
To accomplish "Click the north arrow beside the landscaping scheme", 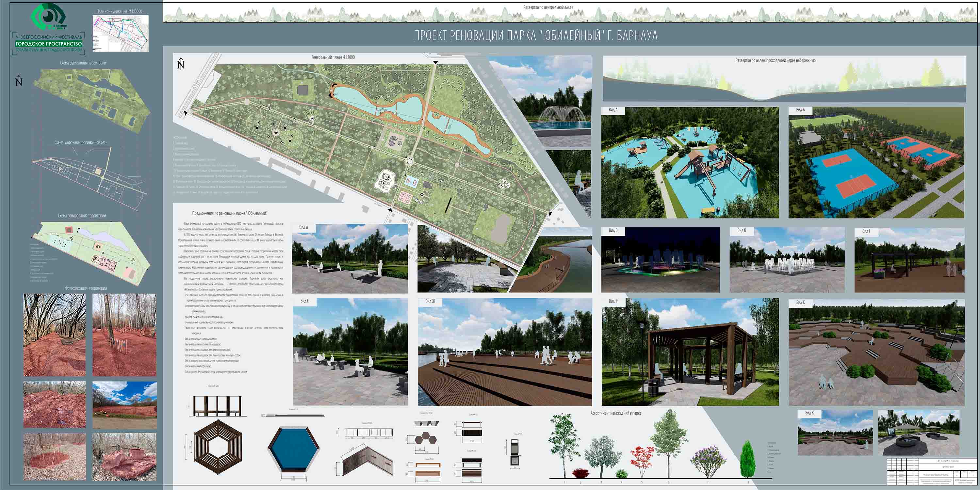I will [19, 81].
